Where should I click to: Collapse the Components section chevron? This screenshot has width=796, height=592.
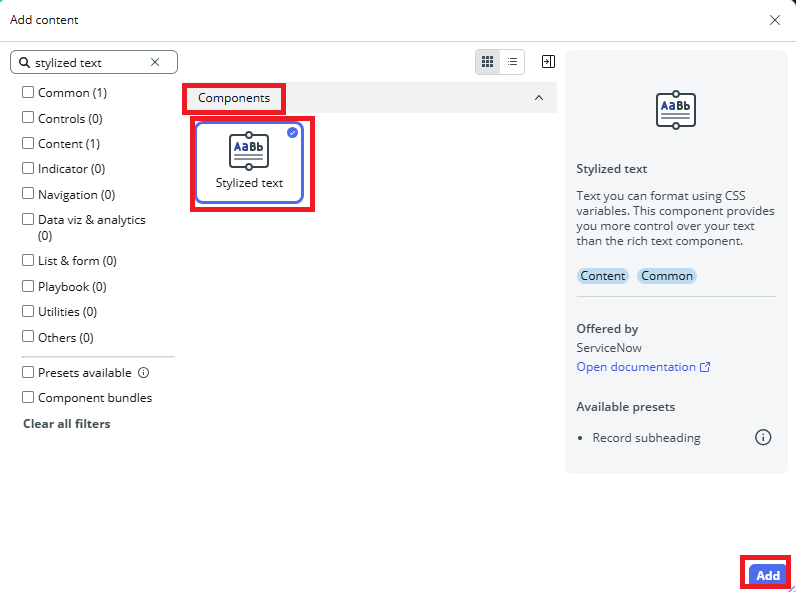pos(539,98)
